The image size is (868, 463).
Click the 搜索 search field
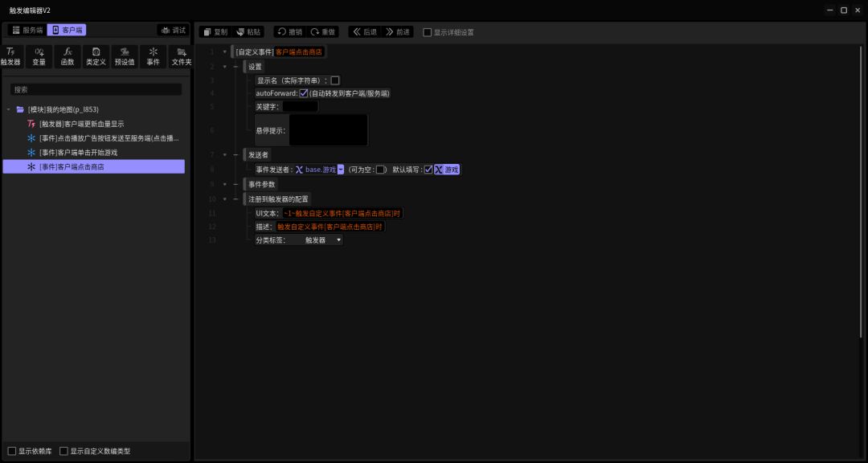click(x=96, y=89)
